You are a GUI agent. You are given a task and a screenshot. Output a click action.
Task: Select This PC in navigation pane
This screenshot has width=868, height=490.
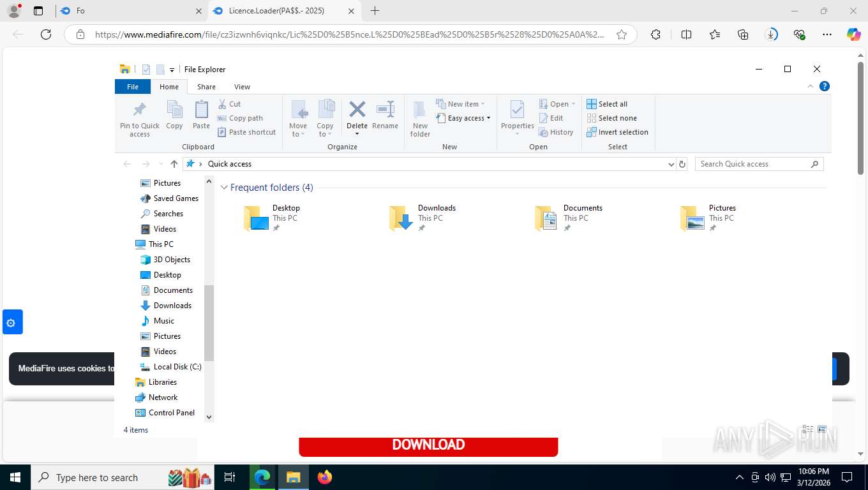coord(154,244)
